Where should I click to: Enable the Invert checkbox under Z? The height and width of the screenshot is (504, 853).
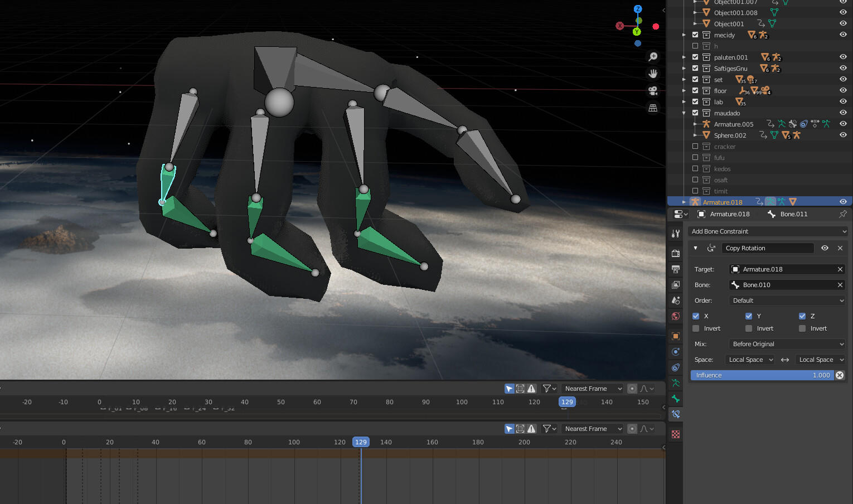point(802,328)
